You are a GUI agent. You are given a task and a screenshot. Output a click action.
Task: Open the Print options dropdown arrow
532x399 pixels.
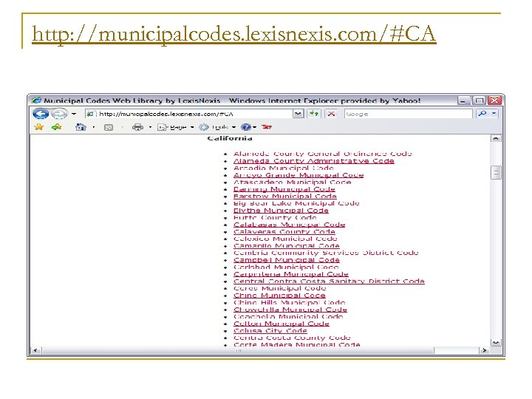(150, 127)
